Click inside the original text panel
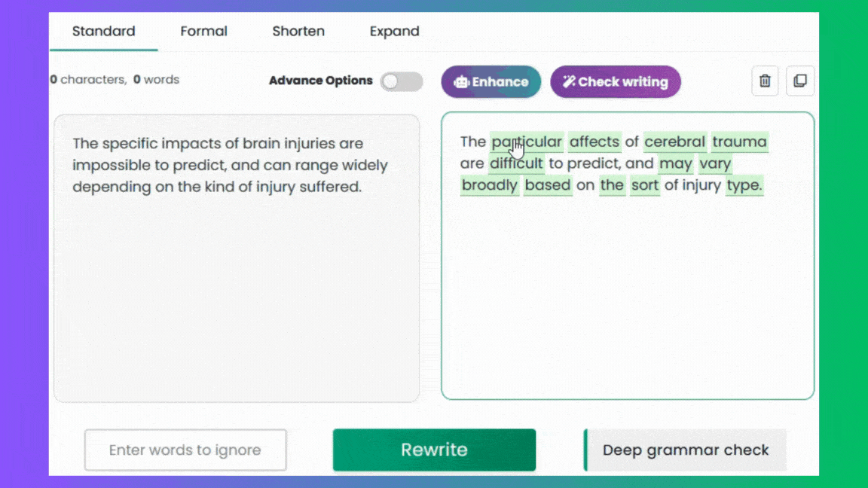Image resolution: width=868 pixels, height=488 pixels. pyautogui.click(x=237, y=256)
